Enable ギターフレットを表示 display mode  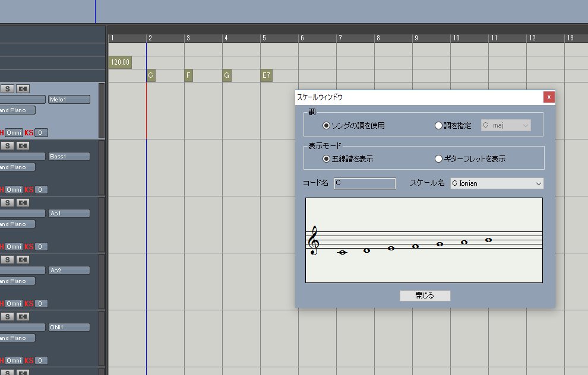click(439, 159)
